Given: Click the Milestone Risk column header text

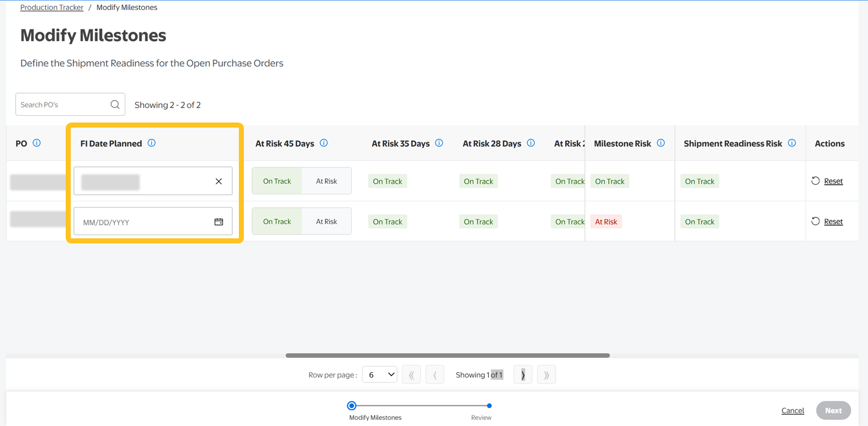Looking at the screenshot, I should [622, 143].
